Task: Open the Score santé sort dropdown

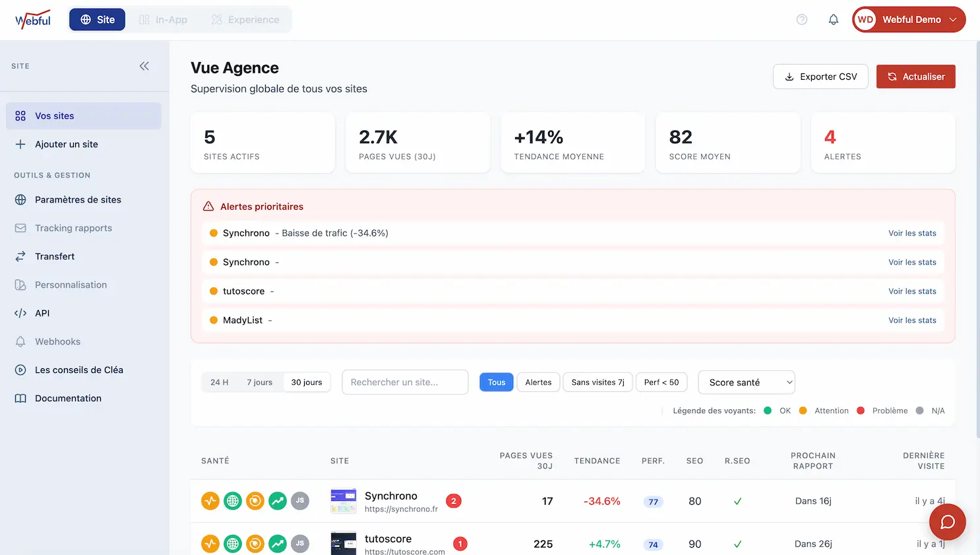Action: (x=747, y=382)
